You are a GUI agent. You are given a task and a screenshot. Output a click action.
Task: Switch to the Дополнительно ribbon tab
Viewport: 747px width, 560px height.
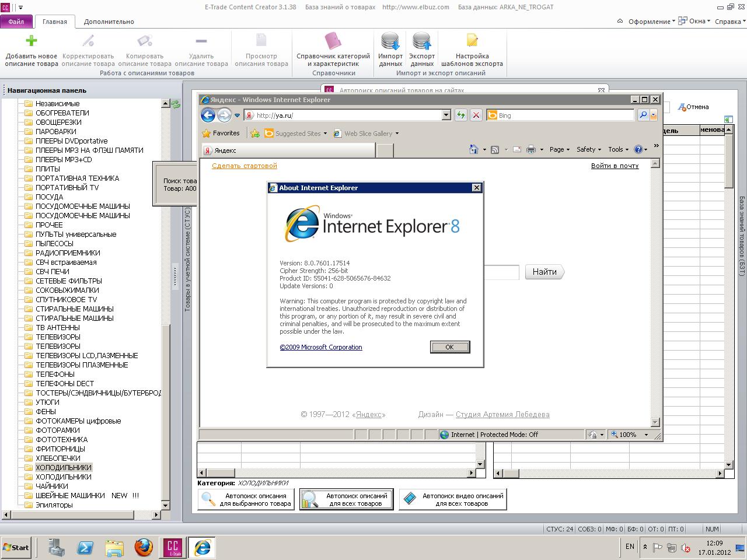click(109, 22)
